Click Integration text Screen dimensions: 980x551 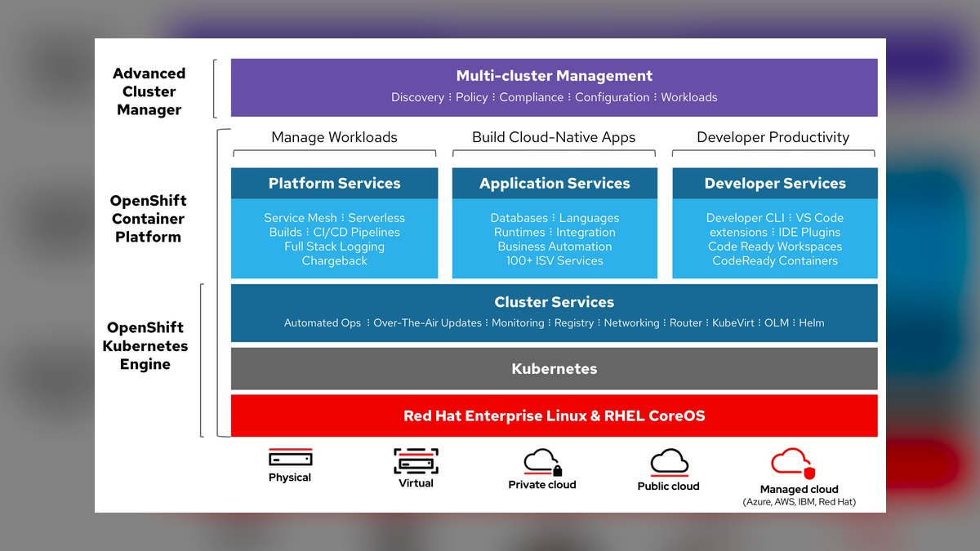tap(586, 232)
